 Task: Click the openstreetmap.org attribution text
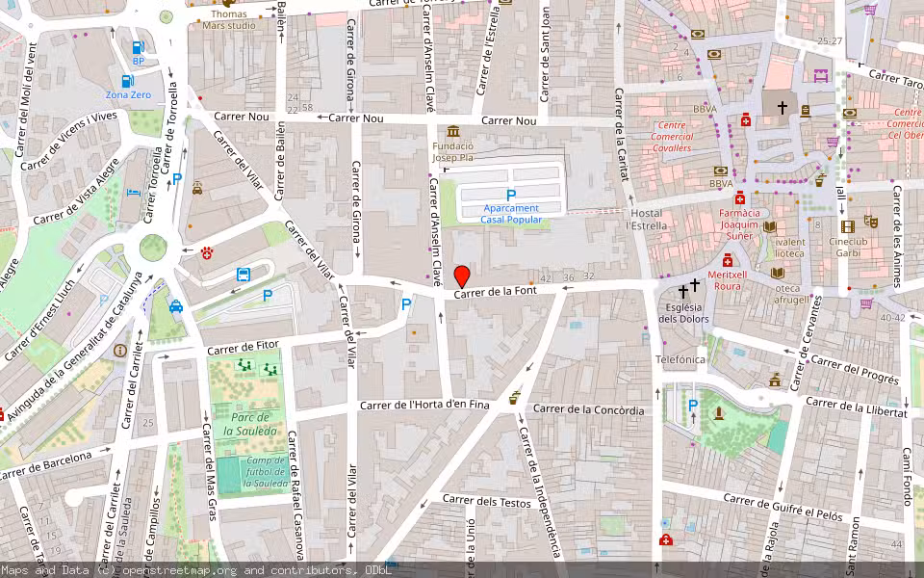(177, 570)
